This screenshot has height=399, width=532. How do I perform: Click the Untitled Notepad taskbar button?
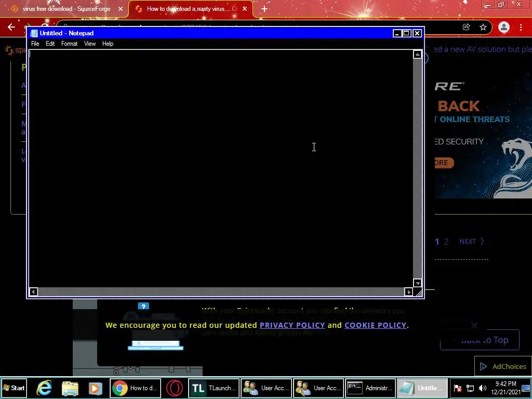422,388
